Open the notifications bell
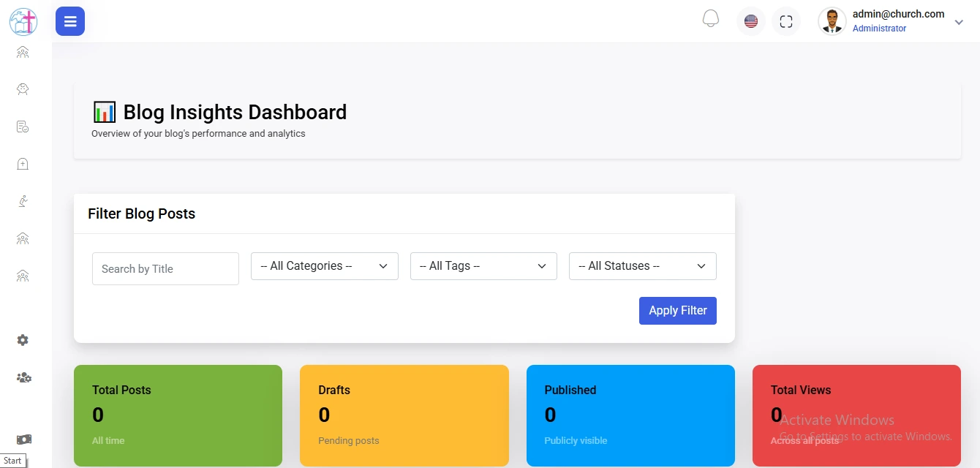980x468 pixels. [x=710, y=20]
